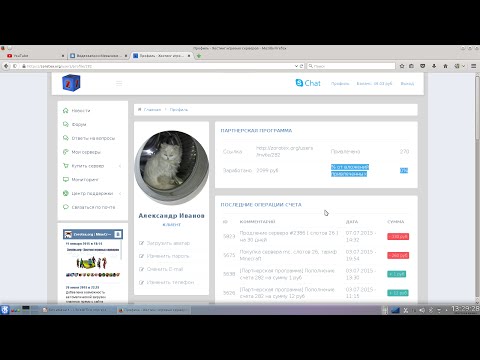Click Изменить телефон link
480x360 pixels.
pos(170,282)
